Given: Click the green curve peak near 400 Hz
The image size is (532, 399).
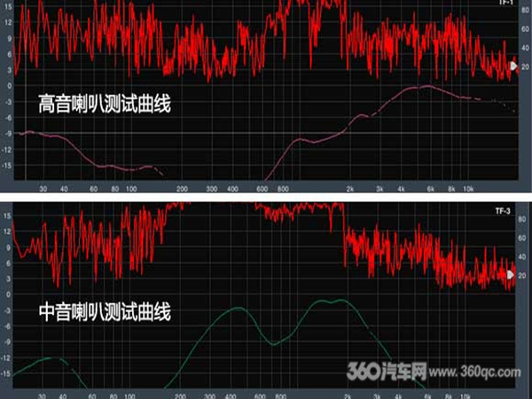Looking at the screenshot, I should pyautogui.click(x=237, y=308).
